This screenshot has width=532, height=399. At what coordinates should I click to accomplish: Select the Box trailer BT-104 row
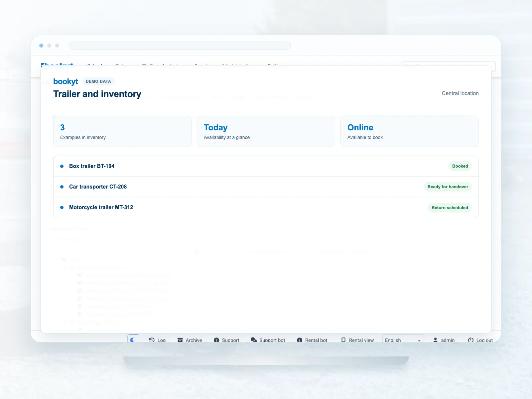coord(266,166)
